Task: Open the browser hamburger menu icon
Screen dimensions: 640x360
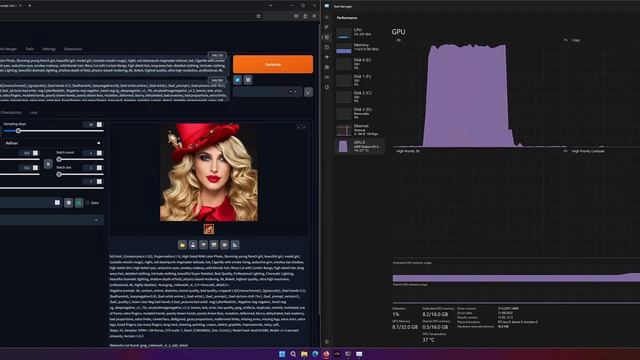Action: tap(314, 16)
